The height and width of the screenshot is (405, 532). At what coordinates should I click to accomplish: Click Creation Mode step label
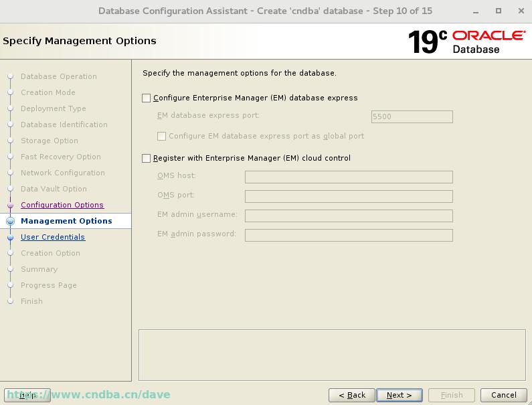pyautogui.click(x=48, y=92)
